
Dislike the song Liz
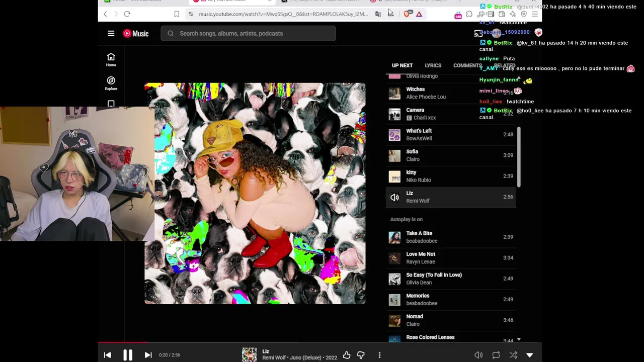(361, 355)
